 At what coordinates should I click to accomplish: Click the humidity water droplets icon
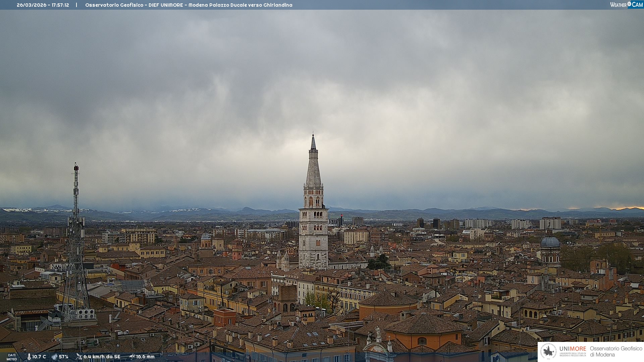coord(54,357)
